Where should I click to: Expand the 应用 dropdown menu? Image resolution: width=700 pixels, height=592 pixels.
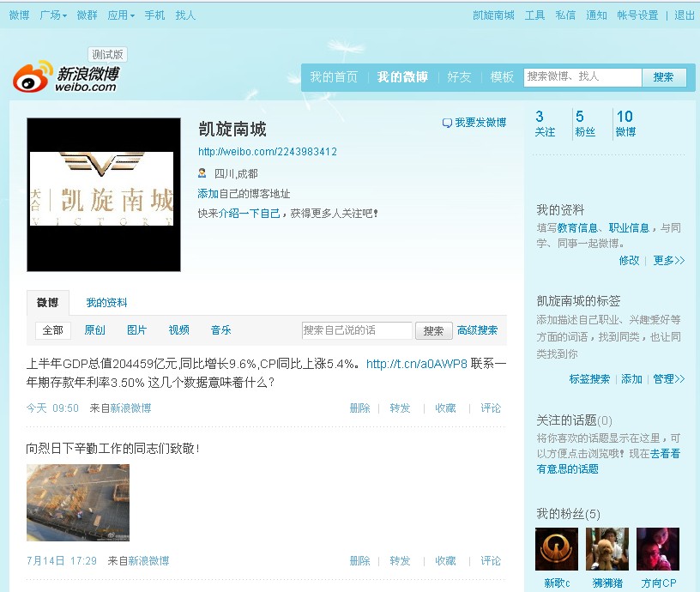click(120, 15)
